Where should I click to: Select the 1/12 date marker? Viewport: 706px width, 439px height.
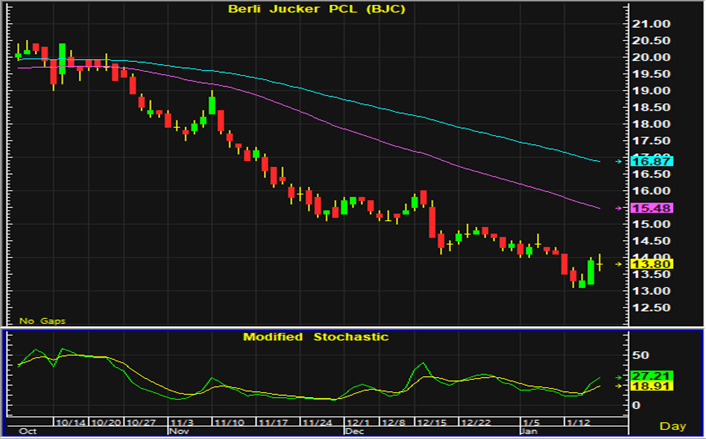click(x=579, y=423)
